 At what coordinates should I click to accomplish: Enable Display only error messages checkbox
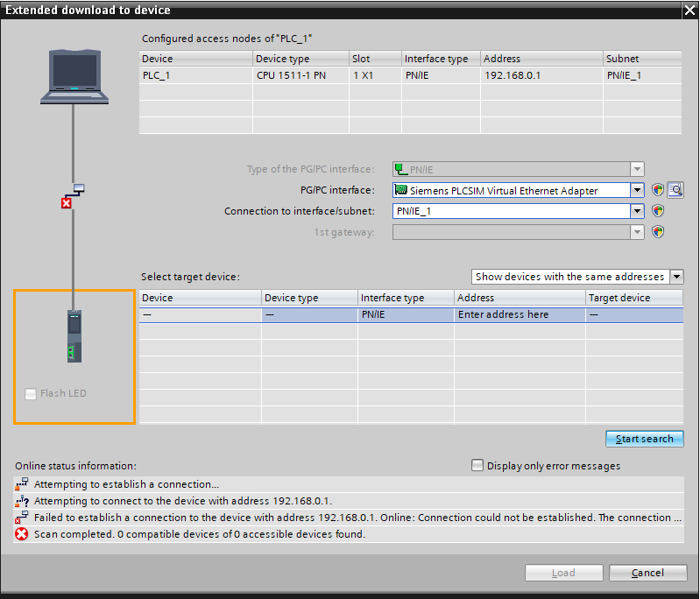pos(477,466)
